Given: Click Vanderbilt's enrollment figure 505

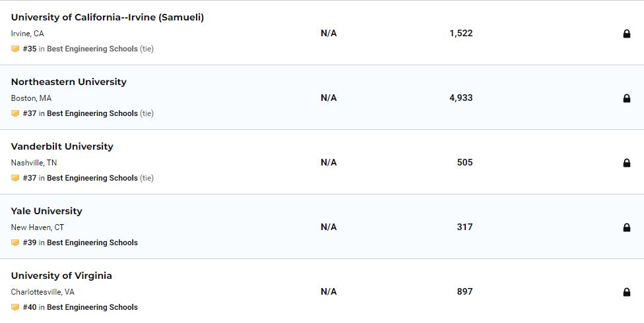Looking at the screenshot, I should [465, 162].
